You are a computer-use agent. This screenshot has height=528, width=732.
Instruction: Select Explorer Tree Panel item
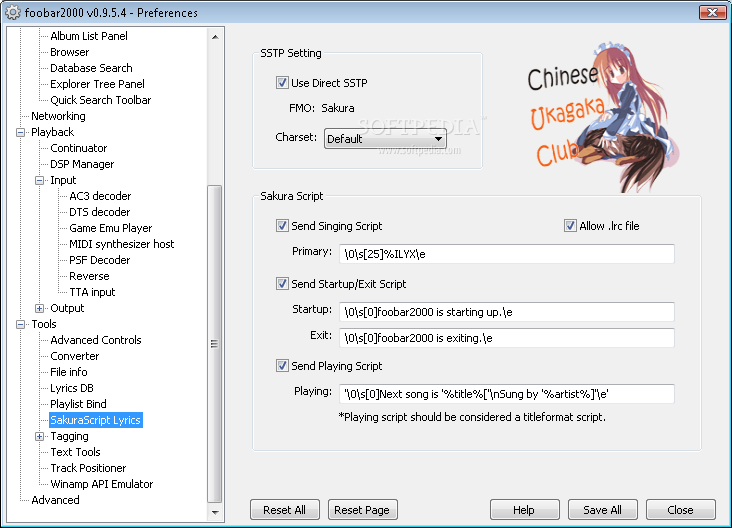(97, 84)
